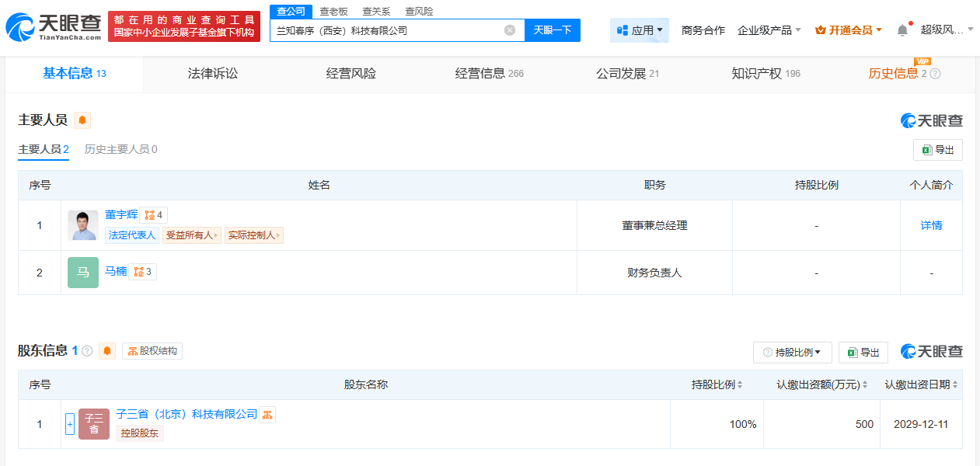Switch to the 查老板 search tab
Viewport: 980px width, 466px height.
334,12
